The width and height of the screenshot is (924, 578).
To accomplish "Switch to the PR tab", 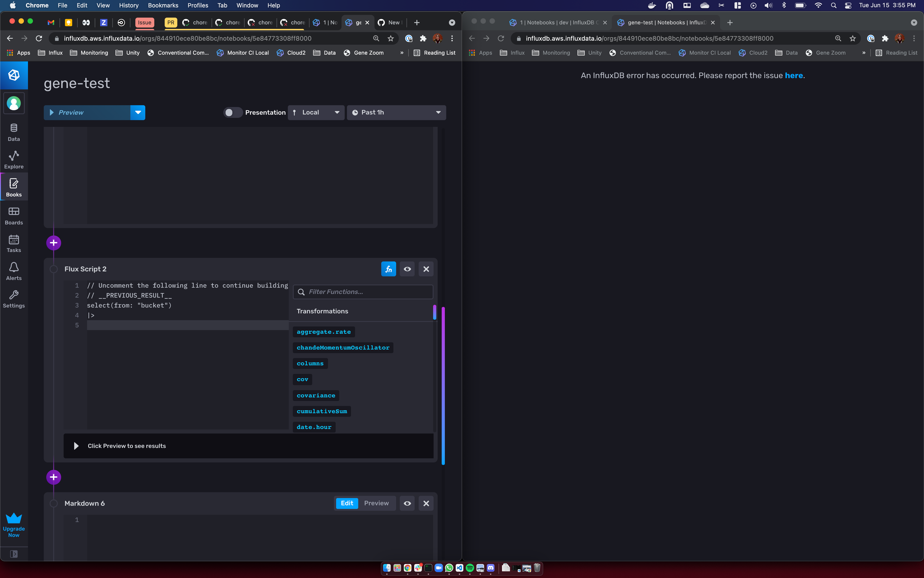I will click(x=171, y=23).
